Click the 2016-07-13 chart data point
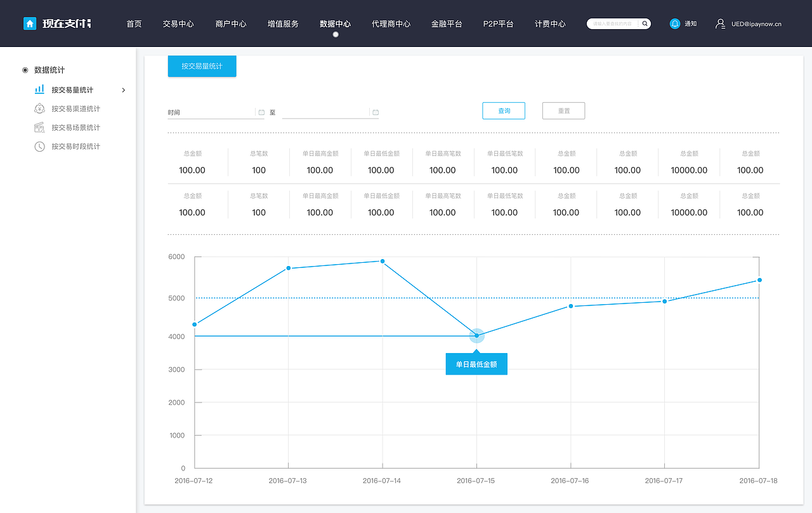Image resolution: width=812 pixels, height=513 pixels. [289, 268]
